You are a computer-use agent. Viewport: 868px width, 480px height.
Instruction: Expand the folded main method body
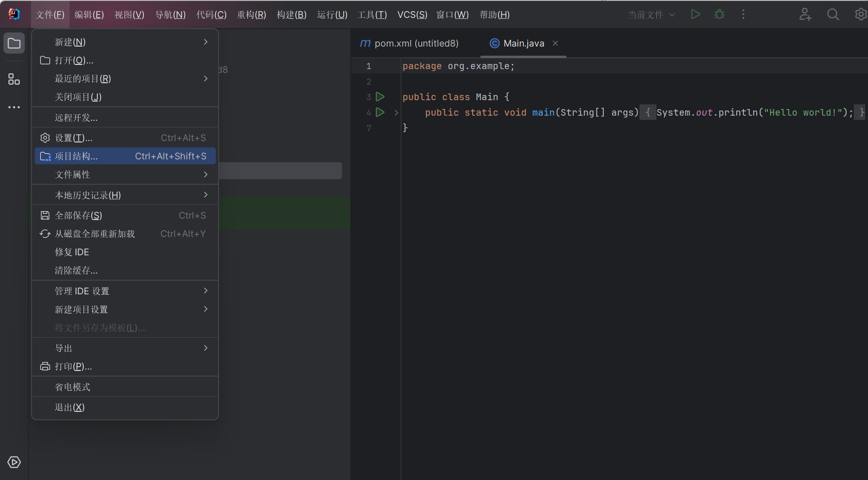(x=396, y=112)
